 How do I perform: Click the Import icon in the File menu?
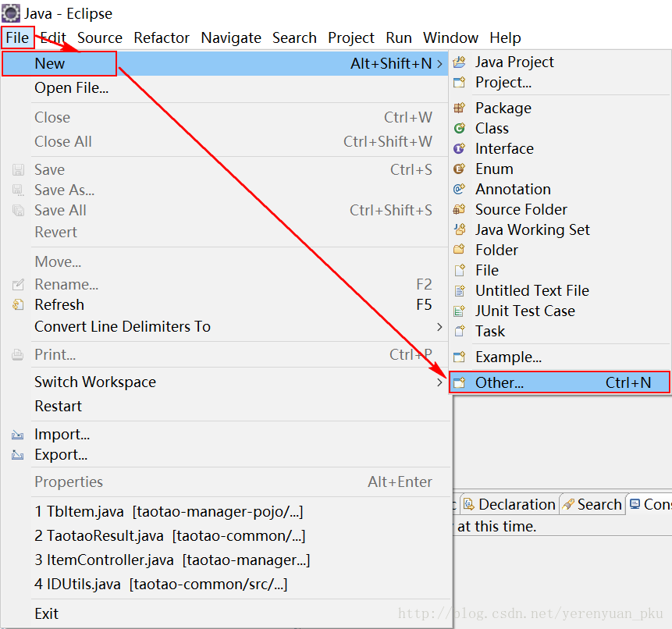pos(18,435)
